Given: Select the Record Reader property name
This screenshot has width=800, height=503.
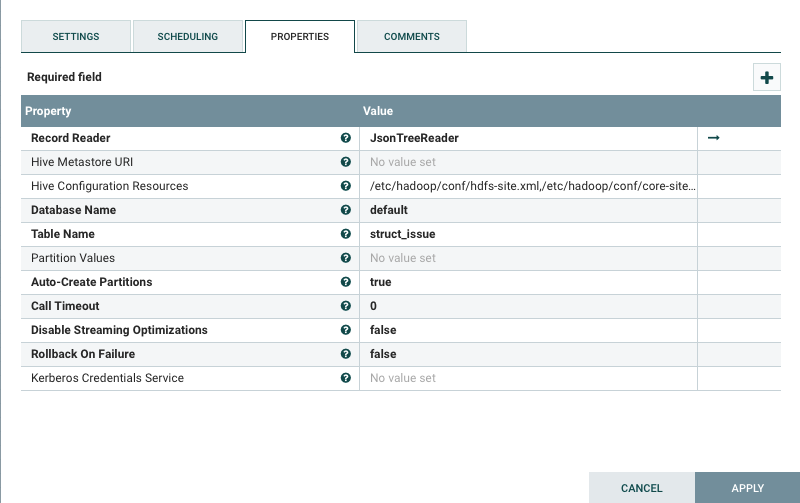Looking at the screenshot, I should tap(70, 138).
